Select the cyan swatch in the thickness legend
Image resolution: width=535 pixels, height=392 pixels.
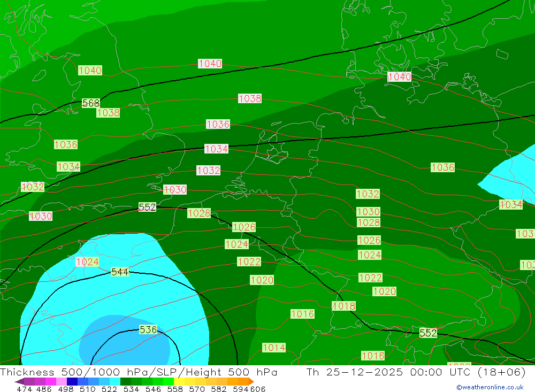click(x=115, y=381)
